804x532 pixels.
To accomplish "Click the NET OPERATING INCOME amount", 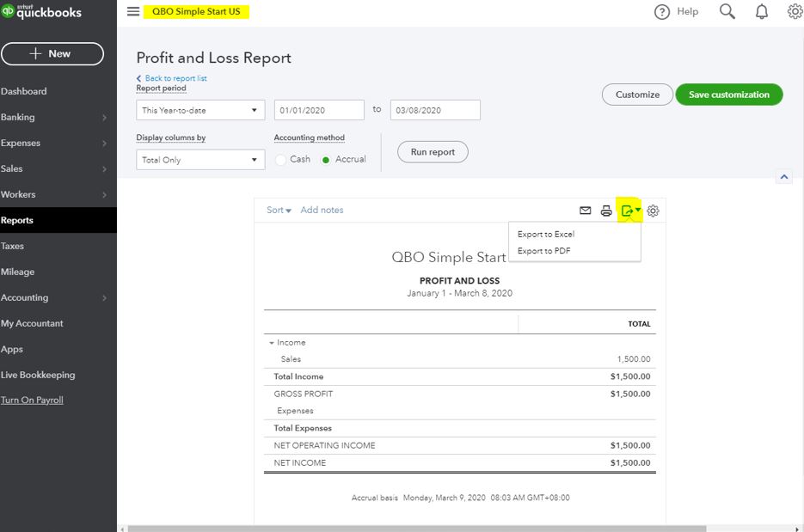I will (x=630, y=446).
